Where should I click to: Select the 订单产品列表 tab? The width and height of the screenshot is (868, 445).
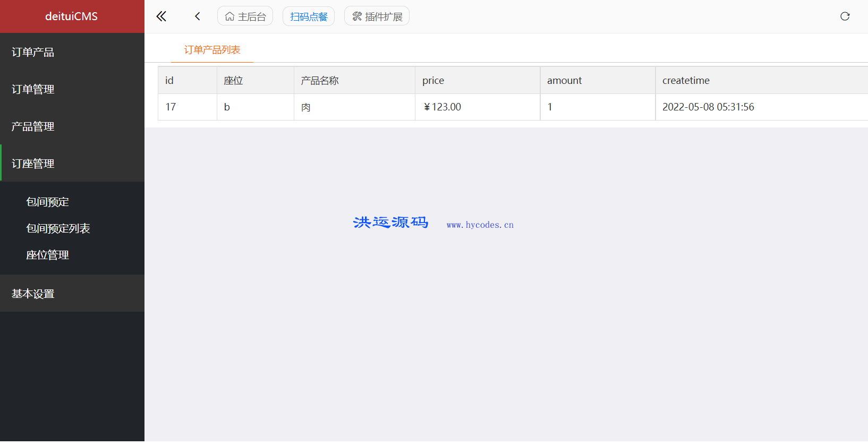tap(212, 50)
